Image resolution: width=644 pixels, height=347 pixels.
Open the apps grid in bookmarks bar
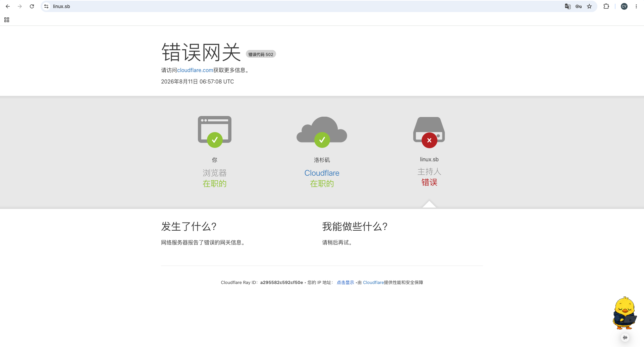click(x=7, y=20)
